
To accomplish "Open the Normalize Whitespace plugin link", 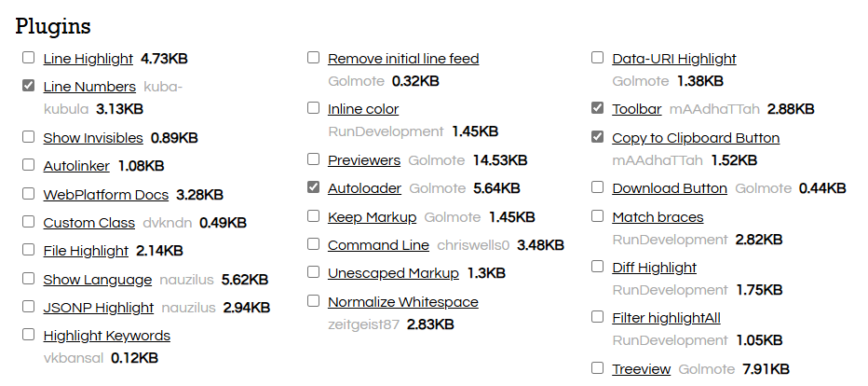I will 402,302.
